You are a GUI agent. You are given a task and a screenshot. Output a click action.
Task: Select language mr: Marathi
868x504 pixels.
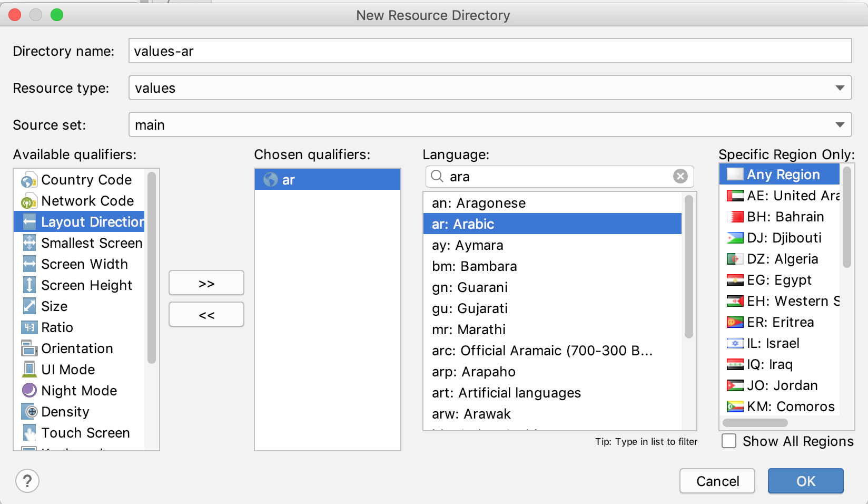(x=552, y=329)
